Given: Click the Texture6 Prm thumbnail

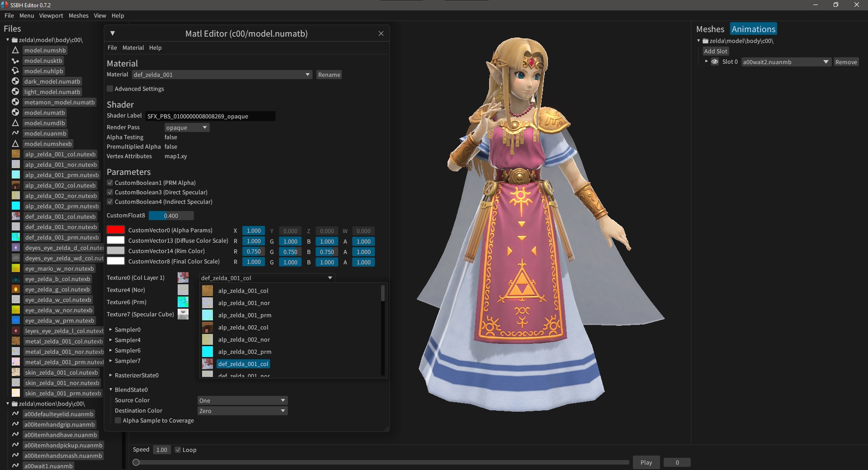Looking at the screenshot, I should tap(183, 302).
